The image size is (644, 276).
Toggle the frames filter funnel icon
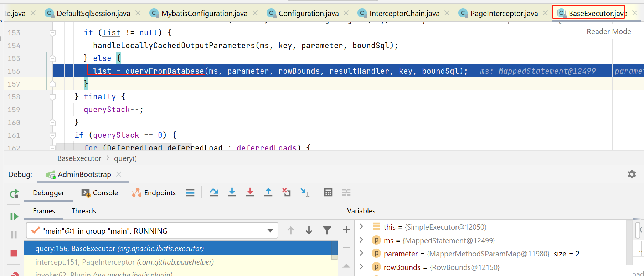click(327, 231)
